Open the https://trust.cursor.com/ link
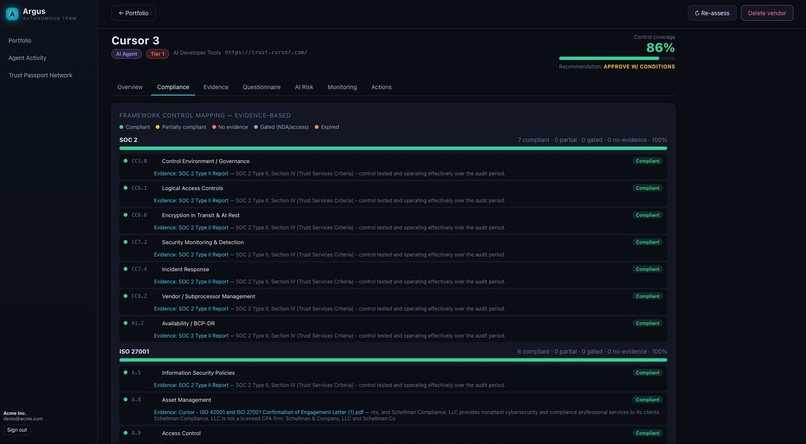806x444 pixels. point(266,52)
